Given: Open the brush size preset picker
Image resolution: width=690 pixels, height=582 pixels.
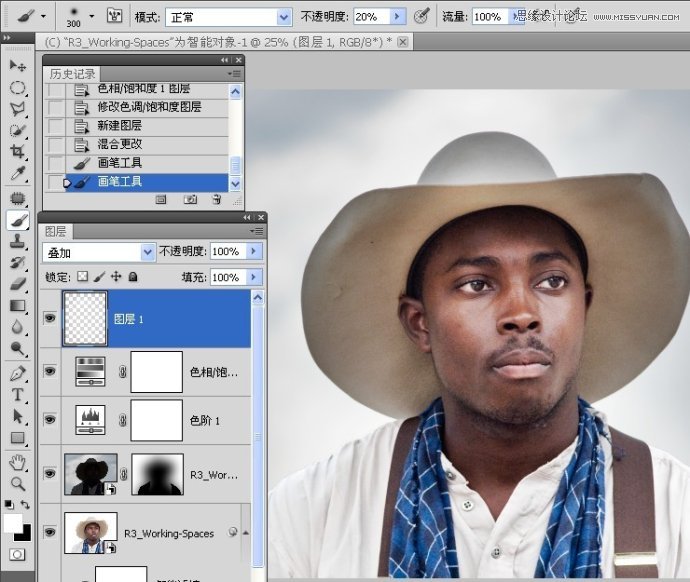Looking at the screenshot, I should click(92, 17).
